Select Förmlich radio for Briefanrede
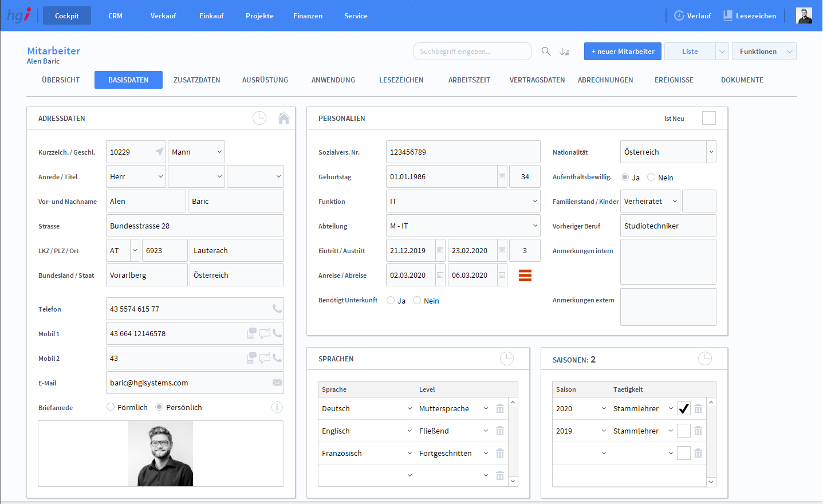823x504 pixels. click(x=111, y=407)
